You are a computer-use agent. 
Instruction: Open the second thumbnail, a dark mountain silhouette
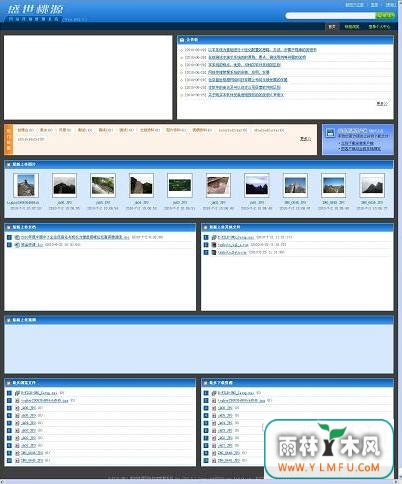click(65, 185)
